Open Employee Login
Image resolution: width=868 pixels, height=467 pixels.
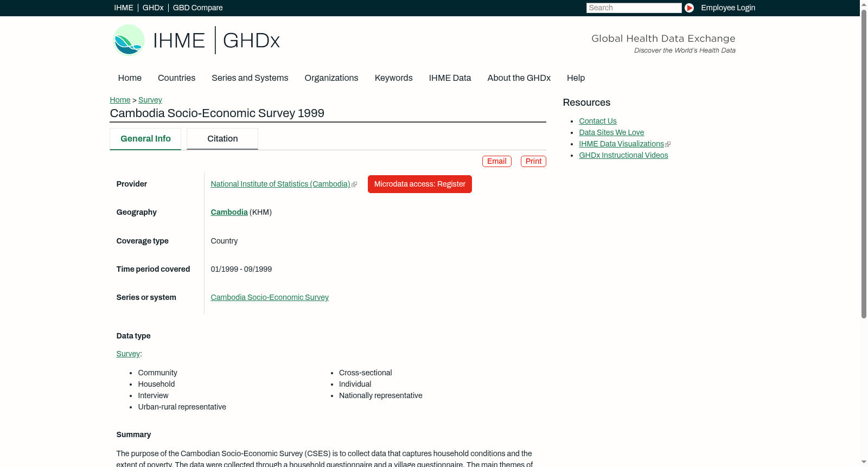728,8
